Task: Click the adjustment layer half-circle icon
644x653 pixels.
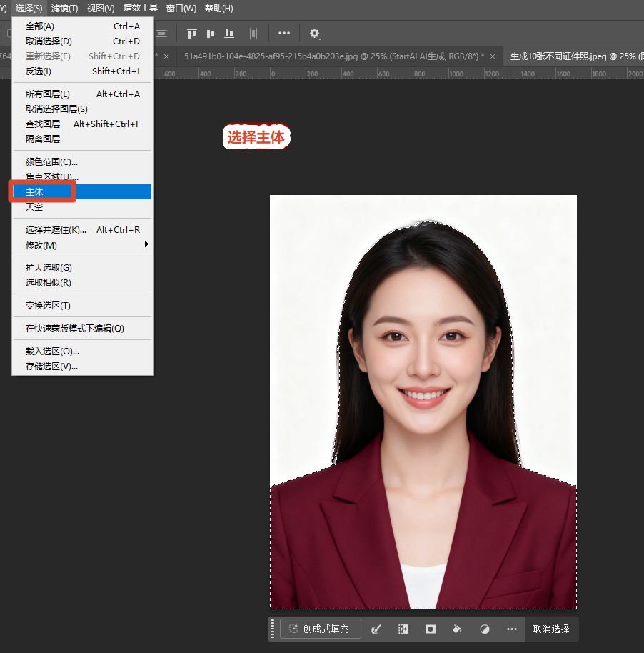Action: tap(484, 629)
